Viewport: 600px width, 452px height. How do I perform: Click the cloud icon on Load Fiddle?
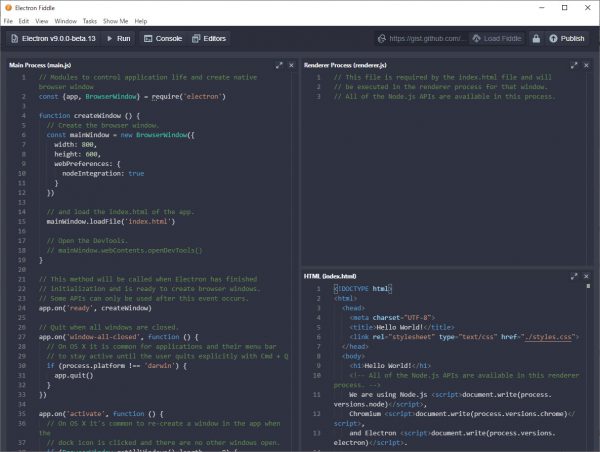[x=476, y=39]
